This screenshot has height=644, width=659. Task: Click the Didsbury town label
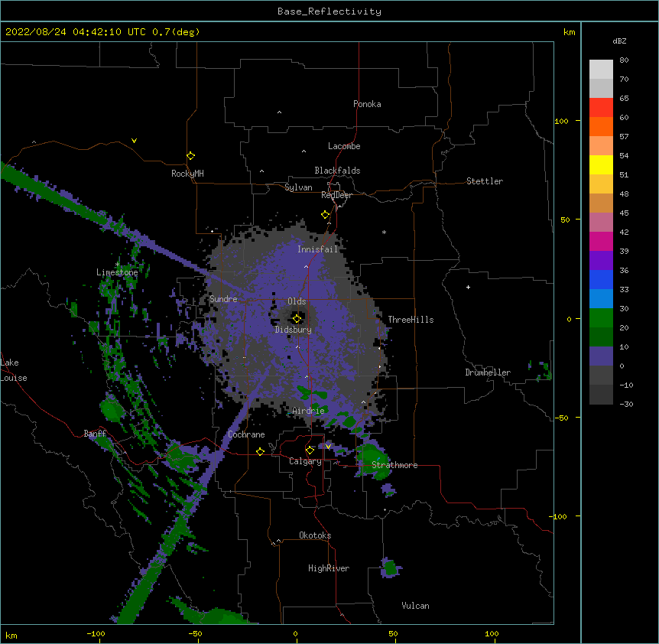(x=294, y=330)
